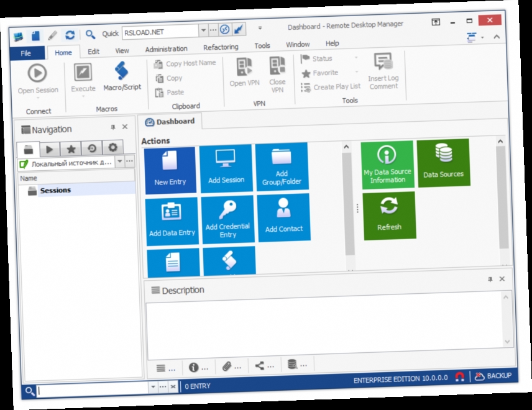Click the blue document icon in quick access toolbar

point(35,35)
